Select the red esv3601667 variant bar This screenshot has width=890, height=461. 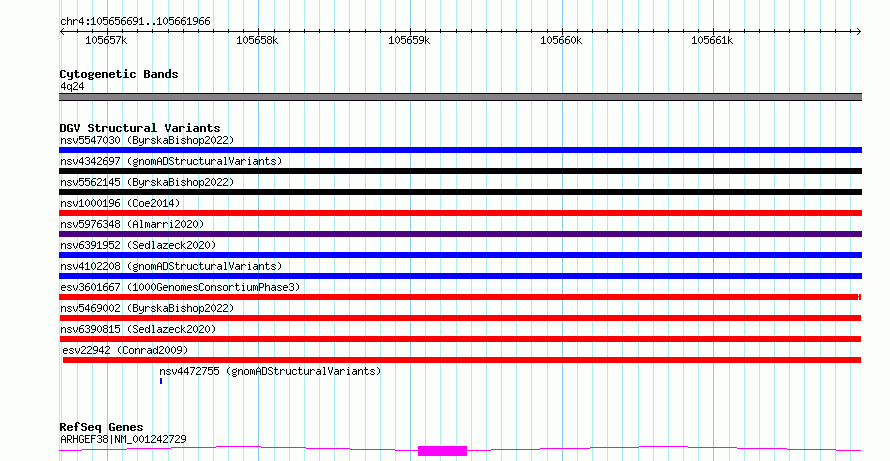460,297
